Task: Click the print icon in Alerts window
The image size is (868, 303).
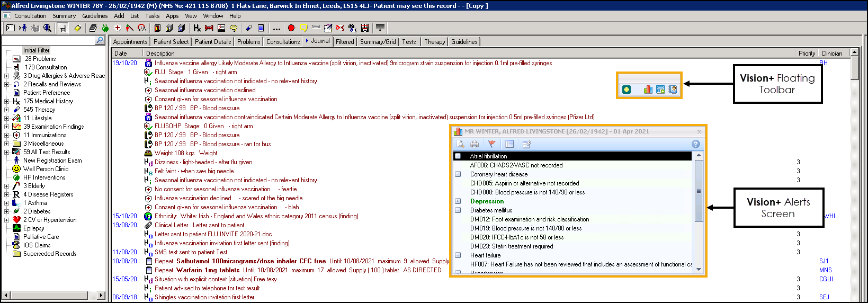Action: [475, 144]
